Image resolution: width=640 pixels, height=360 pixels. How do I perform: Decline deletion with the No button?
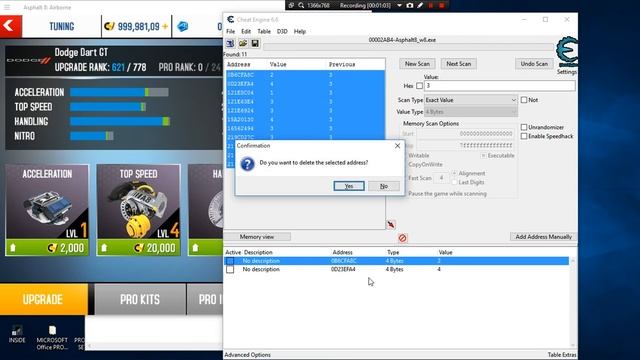384,186
